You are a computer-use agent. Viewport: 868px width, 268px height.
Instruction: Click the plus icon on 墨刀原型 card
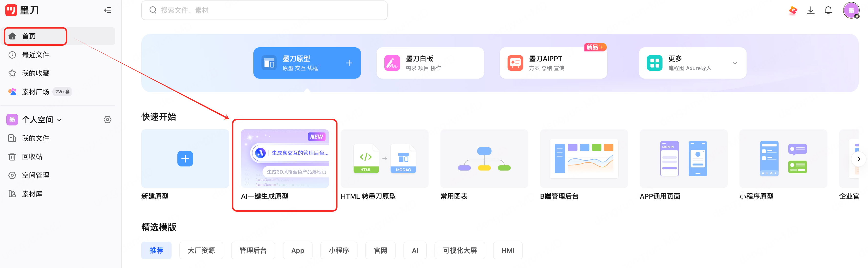point(349,63)
